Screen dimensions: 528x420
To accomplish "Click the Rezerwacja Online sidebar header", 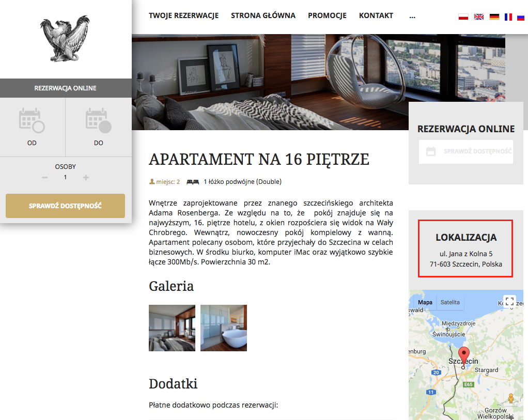I will click(x=66, y=88).
